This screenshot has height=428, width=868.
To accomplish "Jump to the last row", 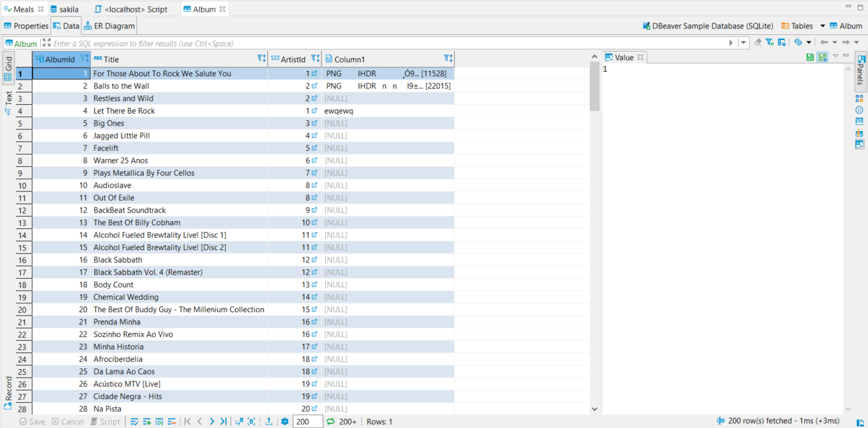I will [223, 422].
